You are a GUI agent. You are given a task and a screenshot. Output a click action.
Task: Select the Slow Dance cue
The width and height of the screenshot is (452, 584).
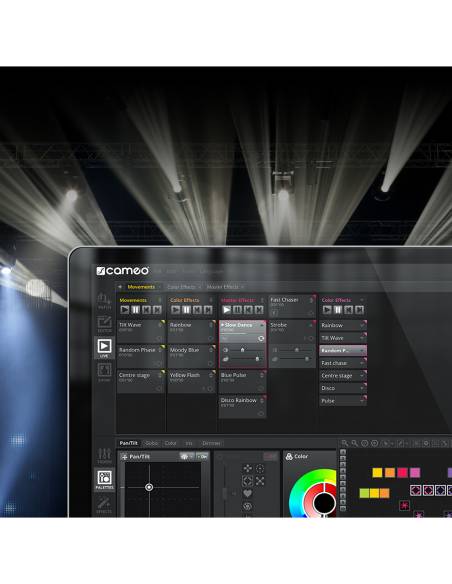pyautogui.click(x=243, y=331)
